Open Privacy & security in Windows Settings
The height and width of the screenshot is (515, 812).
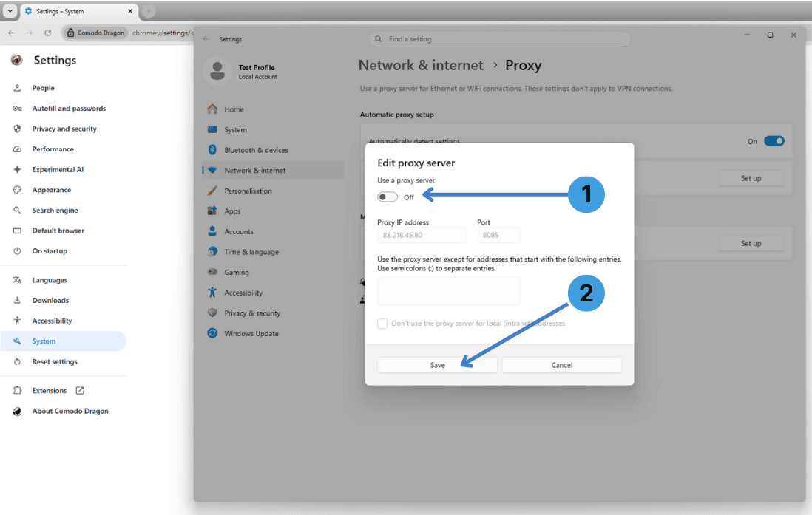coord(273,313)
